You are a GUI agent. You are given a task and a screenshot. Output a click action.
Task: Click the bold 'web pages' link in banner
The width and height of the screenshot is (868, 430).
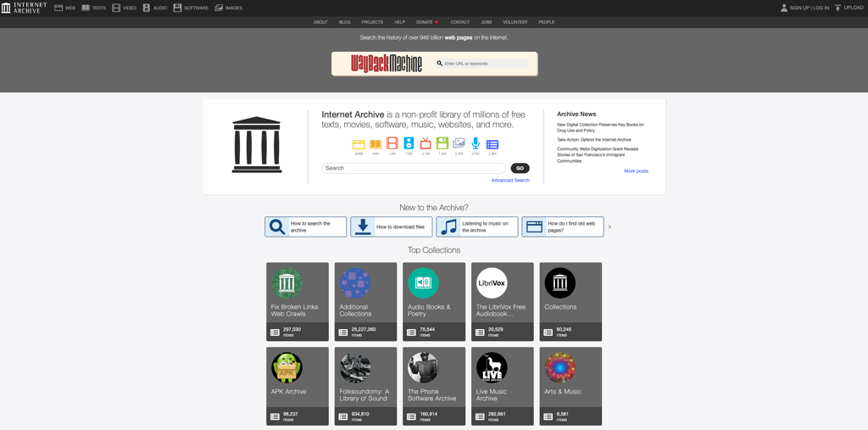(x=459, y=37)
